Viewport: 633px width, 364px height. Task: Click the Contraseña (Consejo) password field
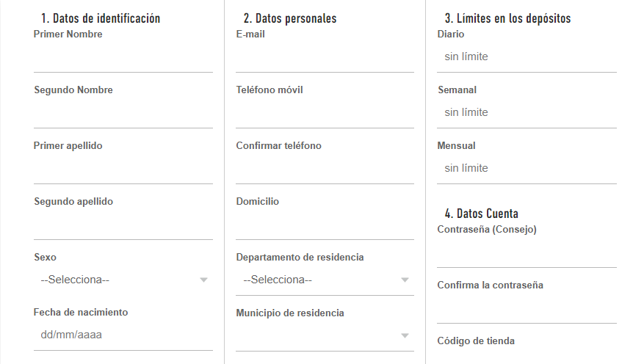527,252
